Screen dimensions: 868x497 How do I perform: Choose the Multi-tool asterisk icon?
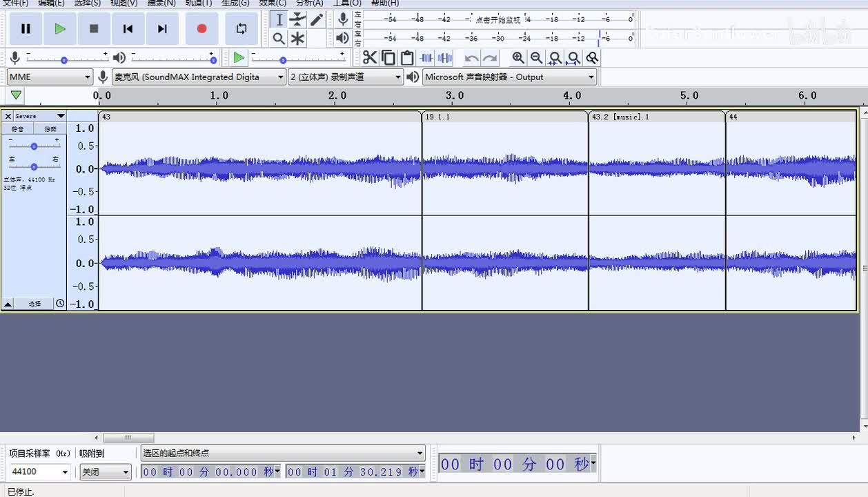[297, 39]
